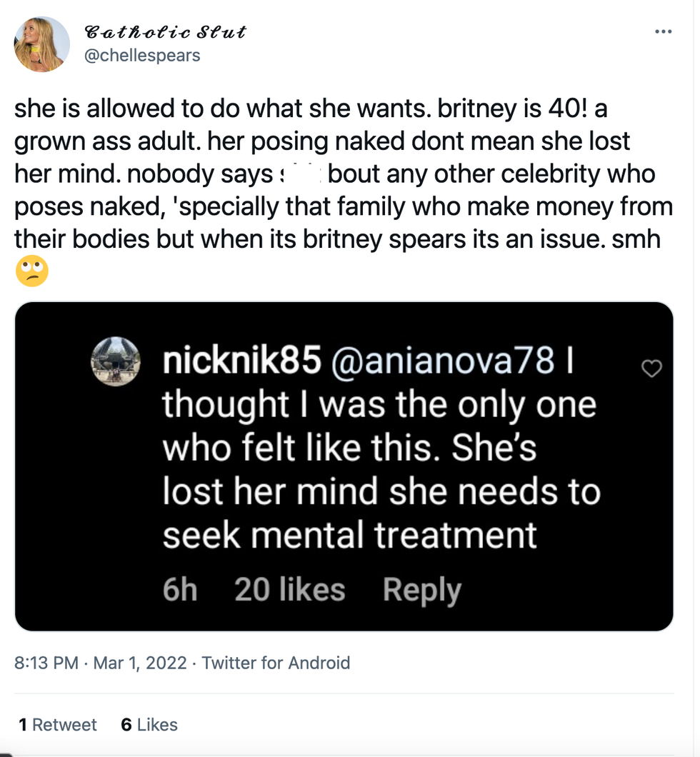
Task: Click the 6h comment timestamp
Action: pos(179,590)
